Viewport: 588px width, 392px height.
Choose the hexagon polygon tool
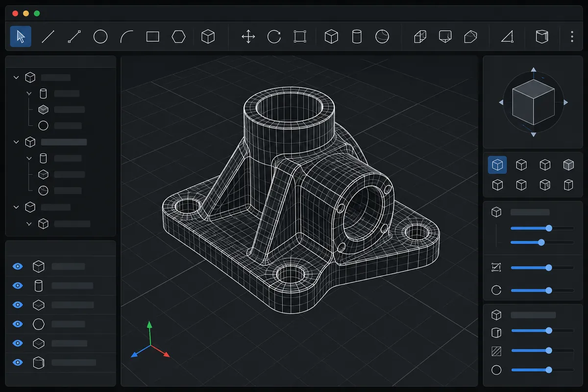179,36
